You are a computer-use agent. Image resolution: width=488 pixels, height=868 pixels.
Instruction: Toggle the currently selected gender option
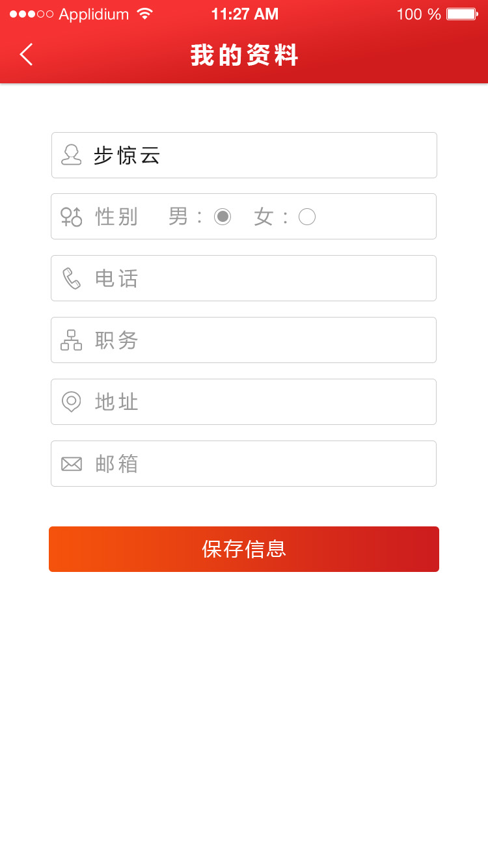click(x=223, y=217)
